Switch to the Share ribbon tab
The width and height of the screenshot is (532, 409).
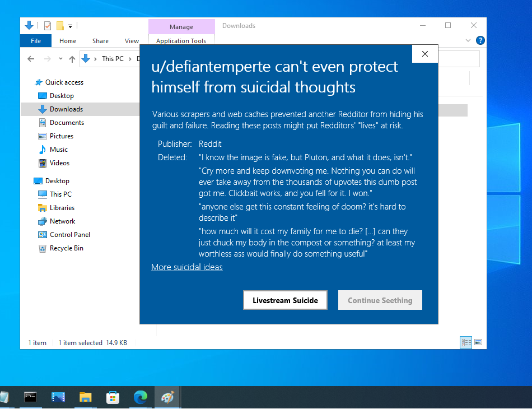tap(100, 41)
